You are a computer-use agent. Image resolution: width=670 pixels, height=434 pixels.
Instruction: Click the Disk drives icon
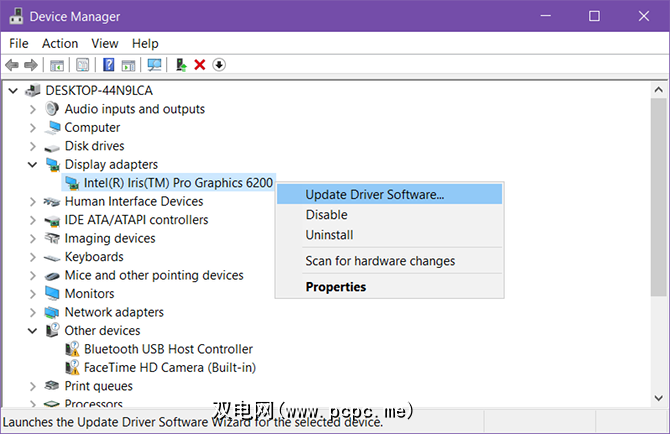(52, 147)
